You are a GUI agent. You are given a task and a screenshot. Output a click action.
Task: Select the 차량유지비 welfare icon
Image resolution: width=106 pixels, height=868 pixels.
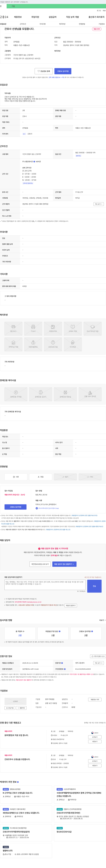pos(53,328)
